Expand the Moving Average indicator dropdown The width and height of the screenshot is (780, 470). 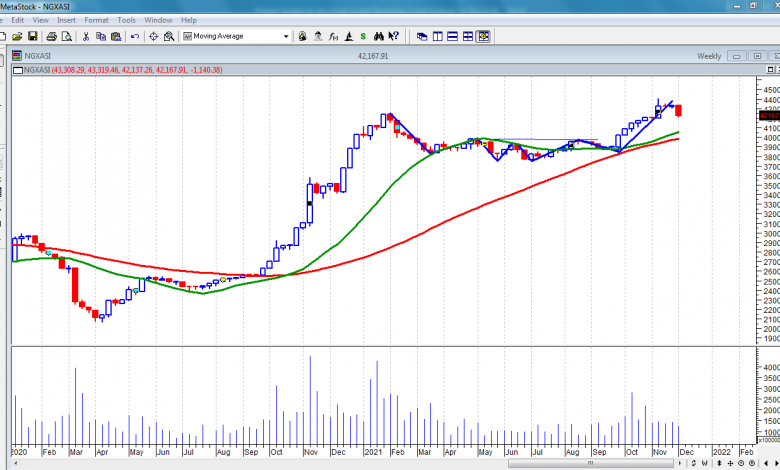pyautogui.click(x=286, y=36)
